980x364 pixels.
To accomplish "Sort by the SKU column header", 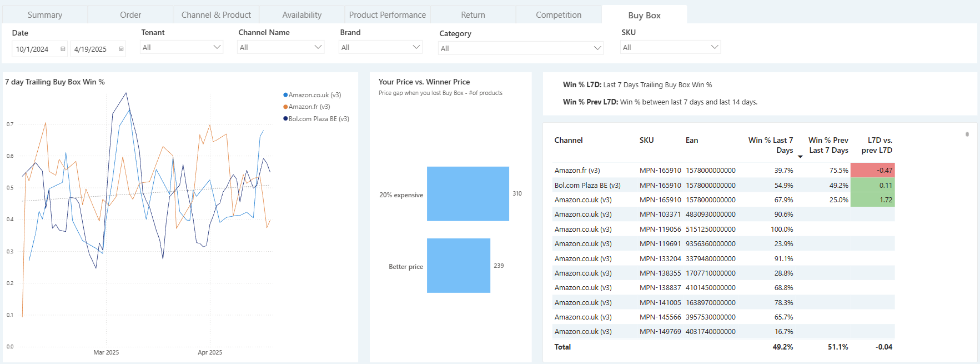I will click(x=646, y=140).
